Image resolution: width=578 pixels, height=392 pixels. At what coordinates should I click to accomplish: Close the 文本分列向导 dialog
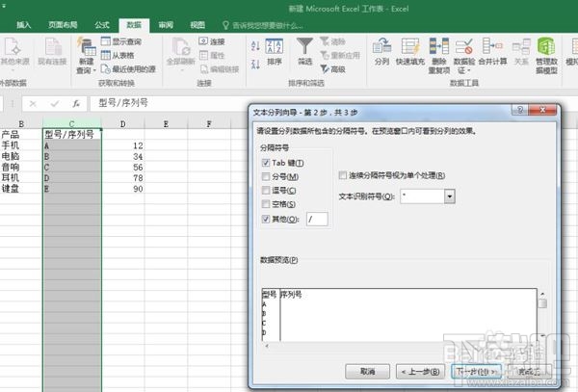[x=542, y=110]
